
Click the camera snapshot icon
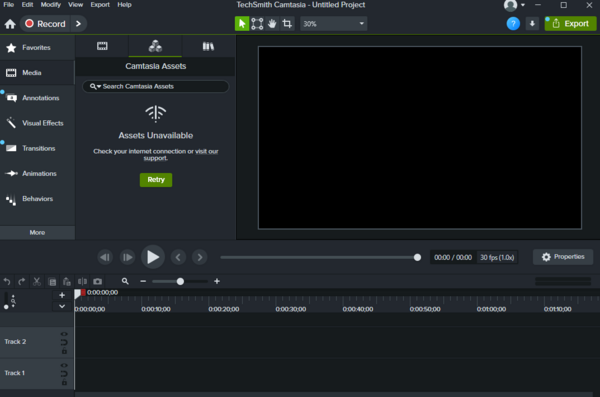[x=98, y=281]
